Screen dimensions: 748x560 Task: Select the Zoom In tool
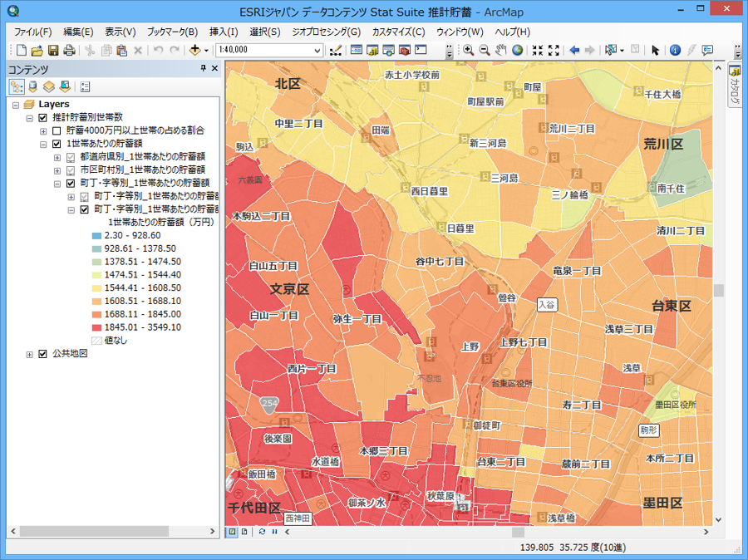point(468,50)
